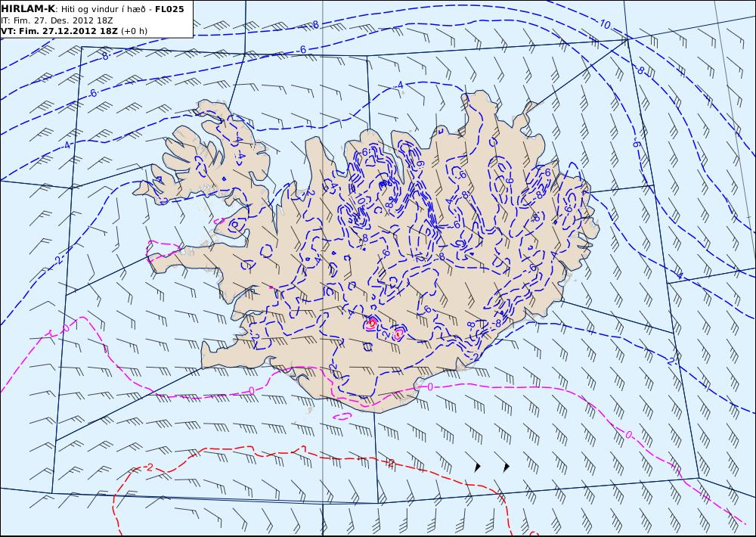Screen dimensions: 756x537
Task: Click the '(+0 h)' forecast offset text
Action: 134,31
